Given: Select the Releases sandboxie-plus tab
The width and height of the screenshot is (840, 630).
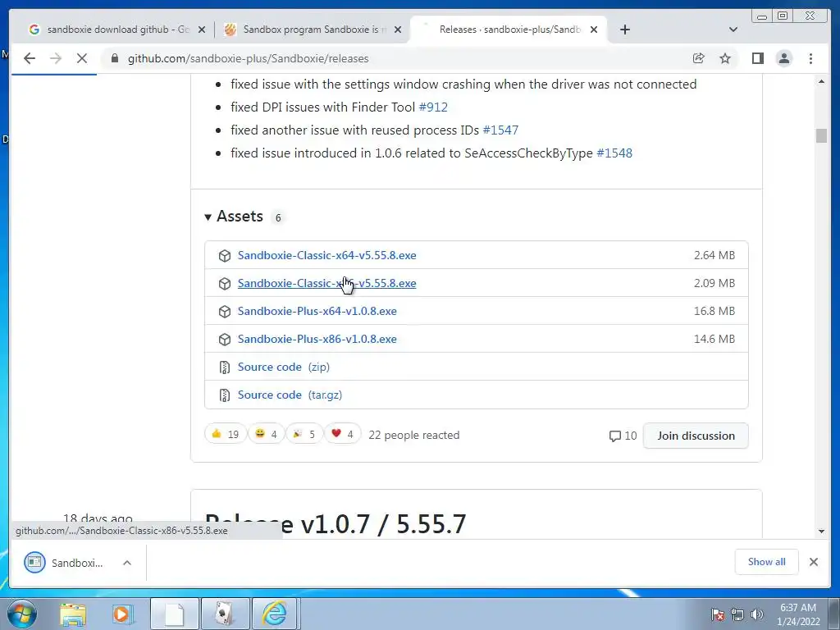Looking at the screenshot, I should pyautogui.click(x=509, y=30).
